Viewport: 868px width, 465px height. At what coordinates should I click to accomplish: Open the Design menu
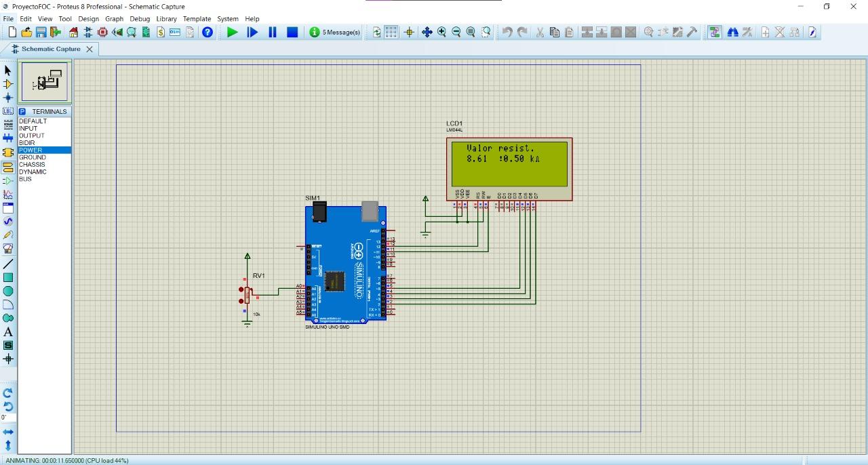[x=88, y=19]
